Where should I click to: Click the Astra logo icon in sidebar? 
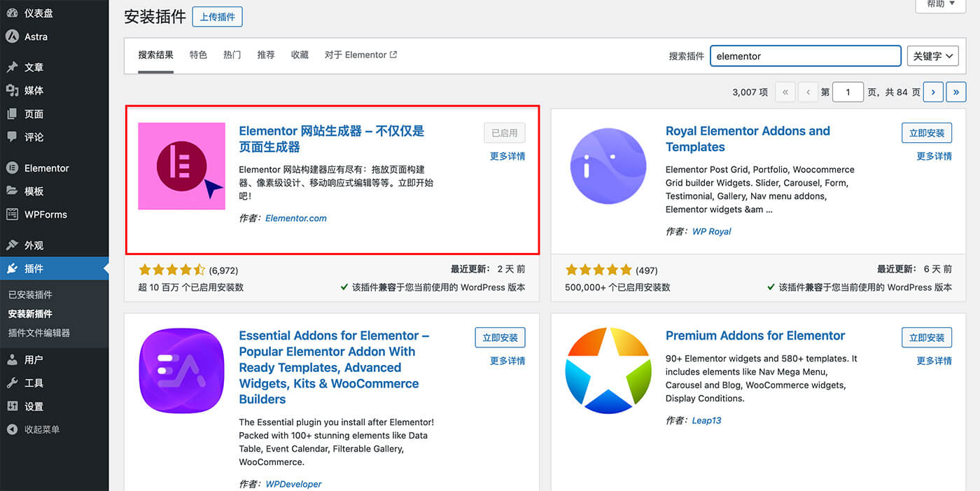pyautogui.click(x=12, y=36)
